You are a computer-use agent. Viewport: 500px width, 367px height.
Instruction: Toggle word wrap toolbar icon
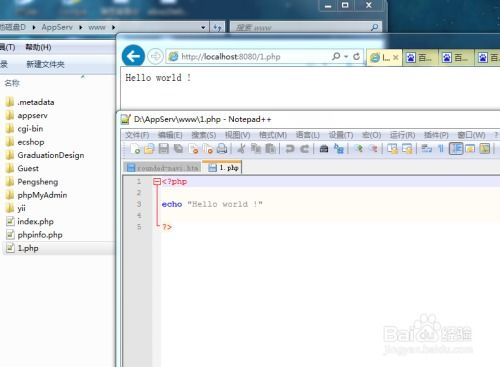tap(426, 149)
